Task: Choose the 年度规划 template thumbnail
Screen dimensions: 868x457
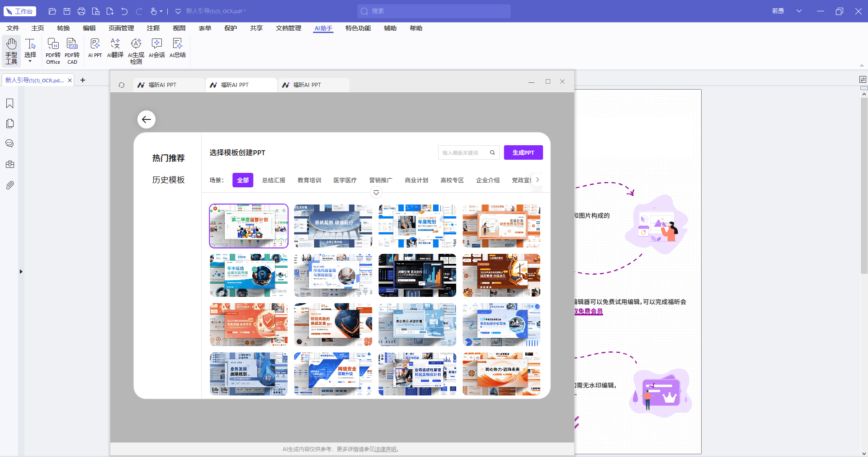Action: (417, 226)
